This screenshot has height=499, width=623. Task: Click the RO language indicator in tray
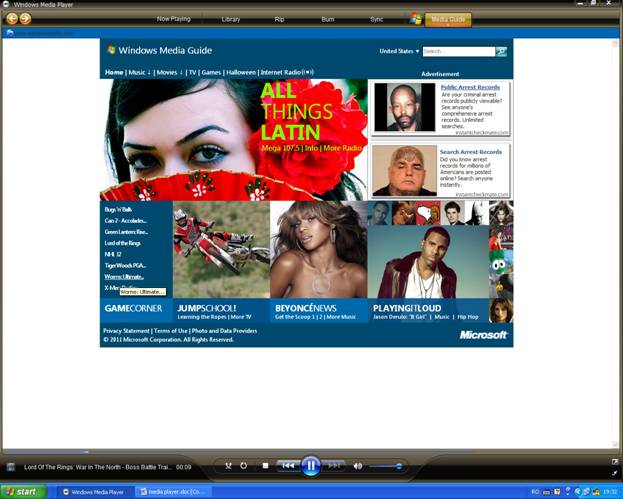pos(535,492)
